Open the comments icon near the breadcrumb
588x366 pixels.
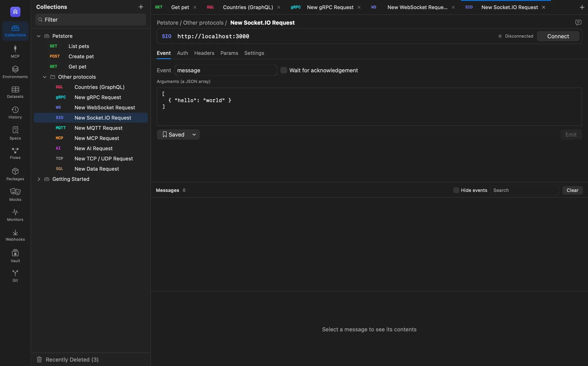click(578, 23)
